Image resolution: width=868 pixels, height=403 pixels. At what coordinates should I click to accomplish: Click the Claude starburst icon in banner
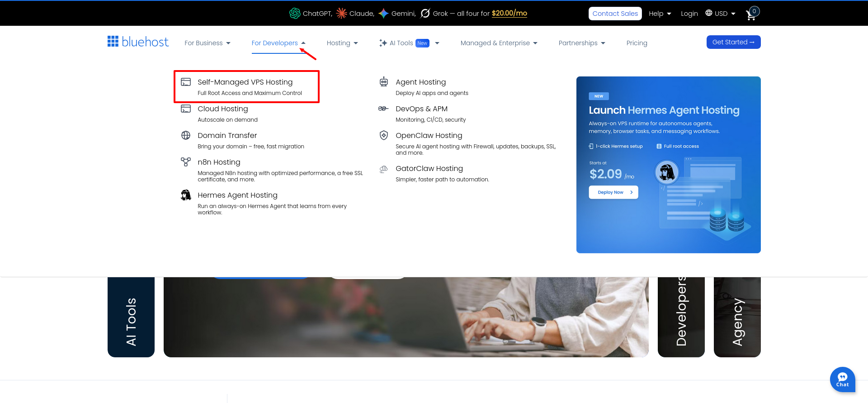tap(342, 14)
